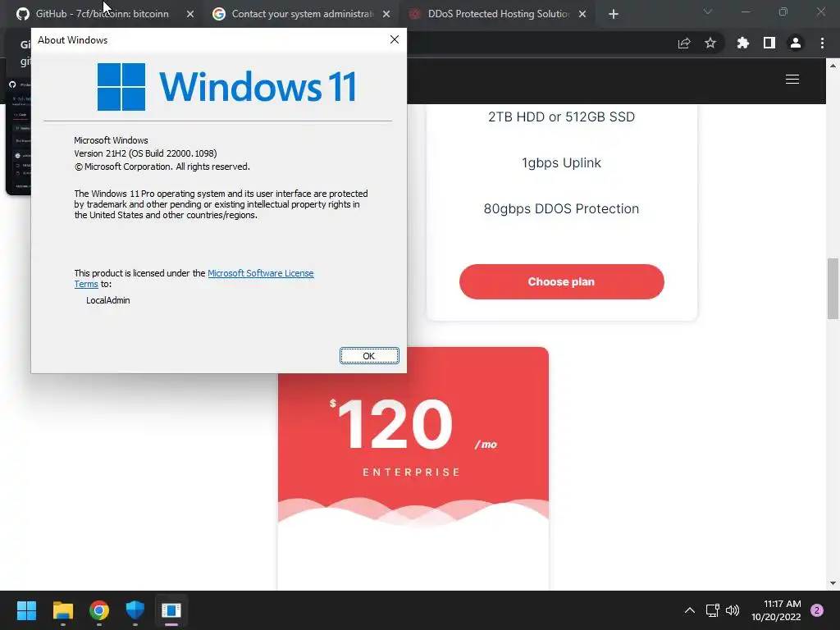This screenshot has width=840, height=630.
Task: Click the LocalAdmin licensee name
Action: [108, 300]
